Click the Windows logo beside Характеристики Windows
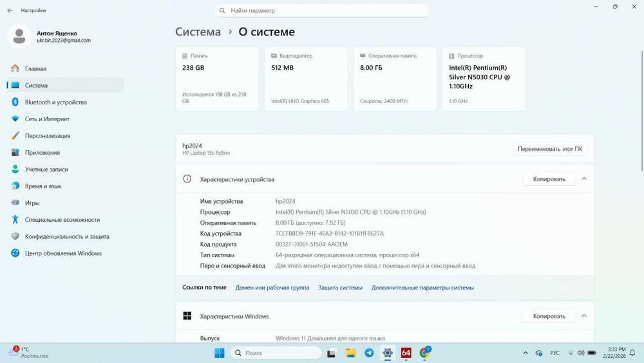 click(187, 316)
